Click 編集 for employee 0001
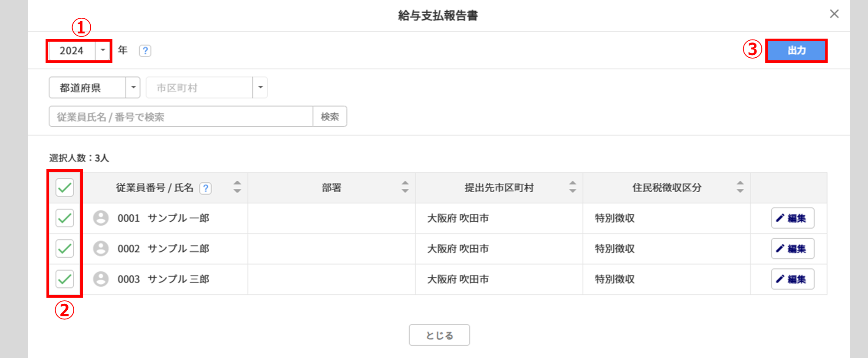 click(x=792, y=218)
